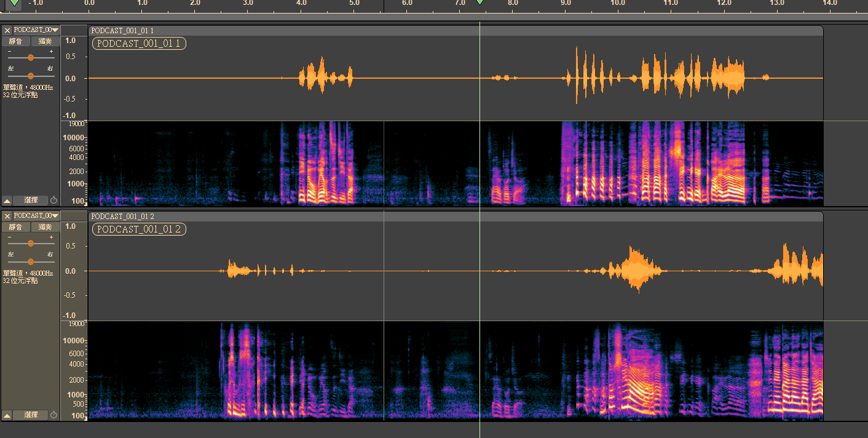Click timeline ruler at 5.0 seconds
Image resolution: width=868 pixels, height=438 pixels.
(x=354, y=3)
